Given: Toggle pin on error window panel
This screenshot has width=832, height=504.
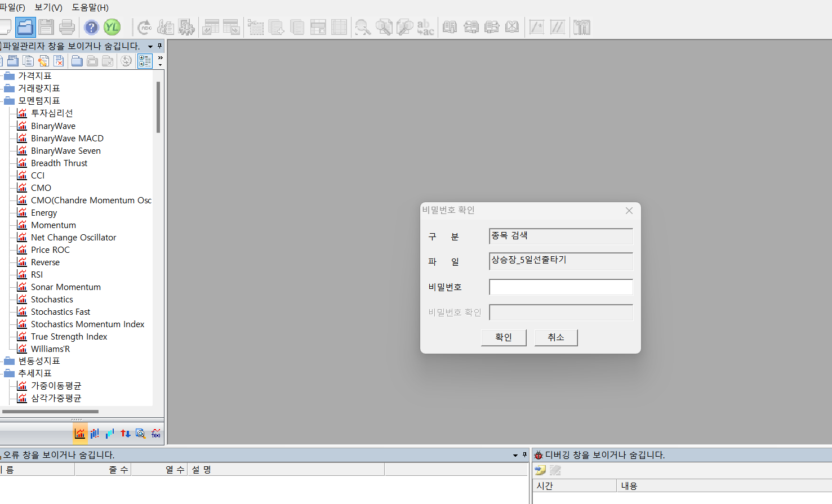Looking at the screenshot, I should [x=524, y=455].
